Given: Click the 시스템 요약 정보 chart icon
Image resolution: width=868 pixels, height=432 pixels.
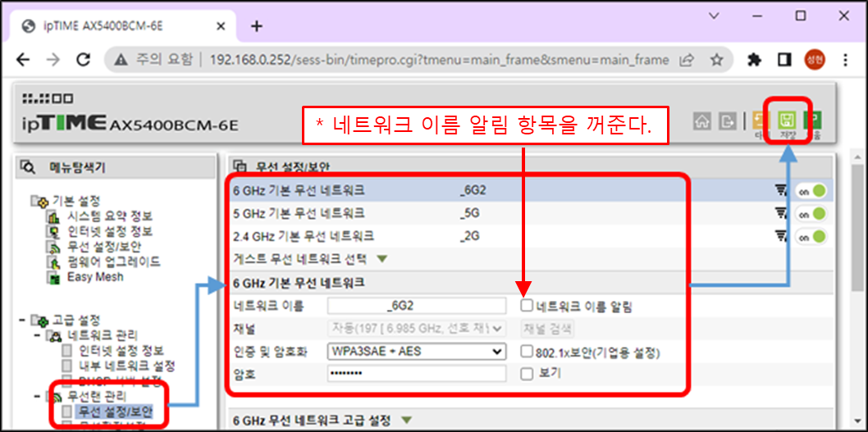Looking at the screenshot, I should (54, 216).
